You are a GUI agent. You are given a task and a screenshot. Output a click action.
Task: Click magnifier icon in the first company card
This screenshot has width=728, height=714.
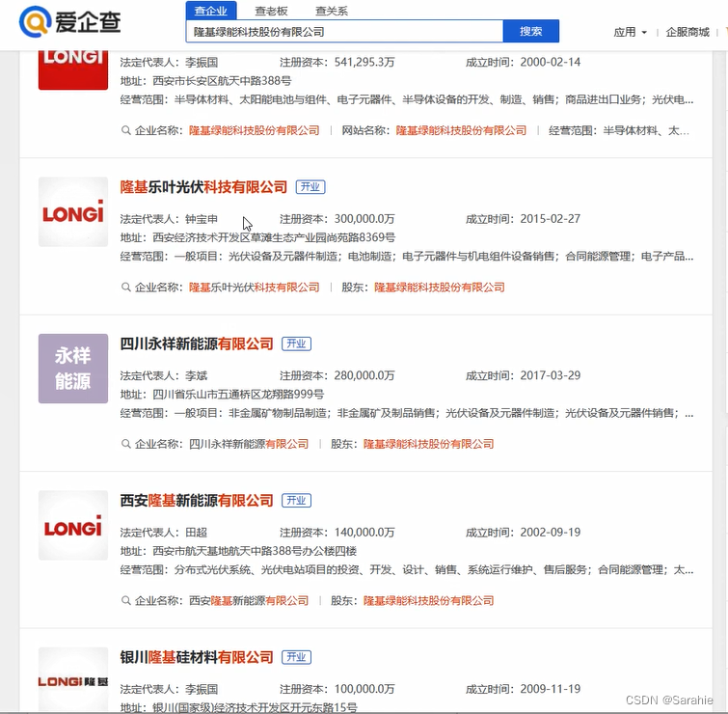tap(125, 130)
